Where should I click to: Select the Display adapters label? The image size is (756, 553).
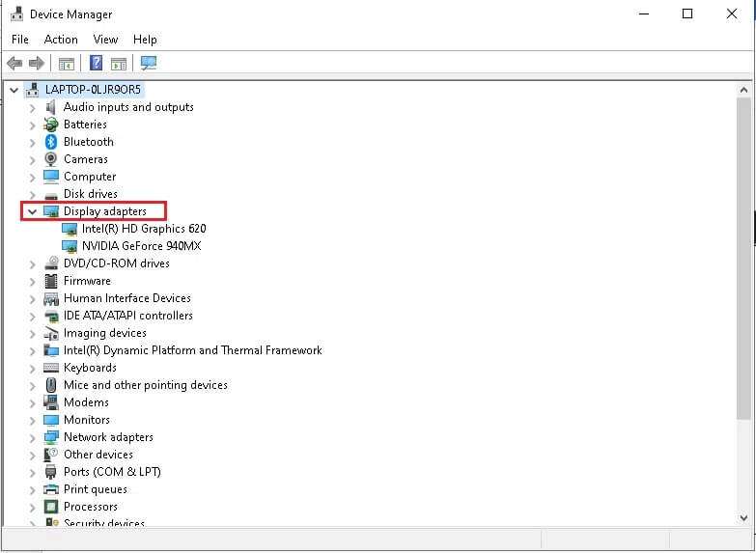click(104, 211)
